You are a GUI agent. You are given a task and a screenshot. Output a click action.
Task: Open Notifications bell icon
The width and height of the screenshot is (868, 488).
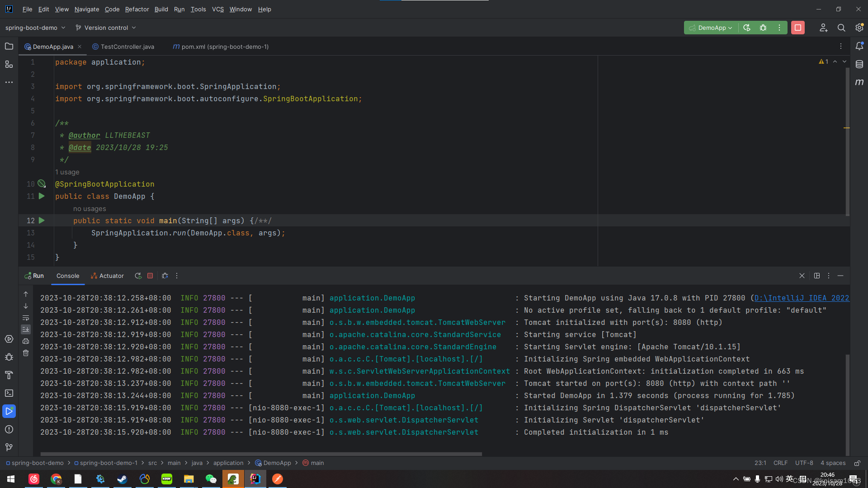click(859, 46)
